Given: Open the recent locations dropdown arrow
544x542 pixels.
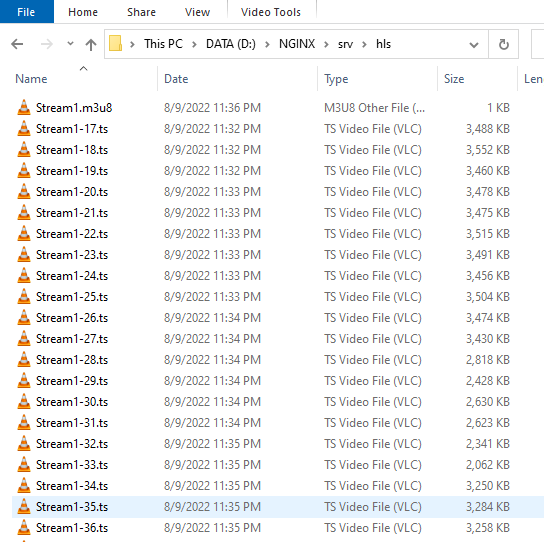Looking at the screenshot, I should [x=70, y=44].
